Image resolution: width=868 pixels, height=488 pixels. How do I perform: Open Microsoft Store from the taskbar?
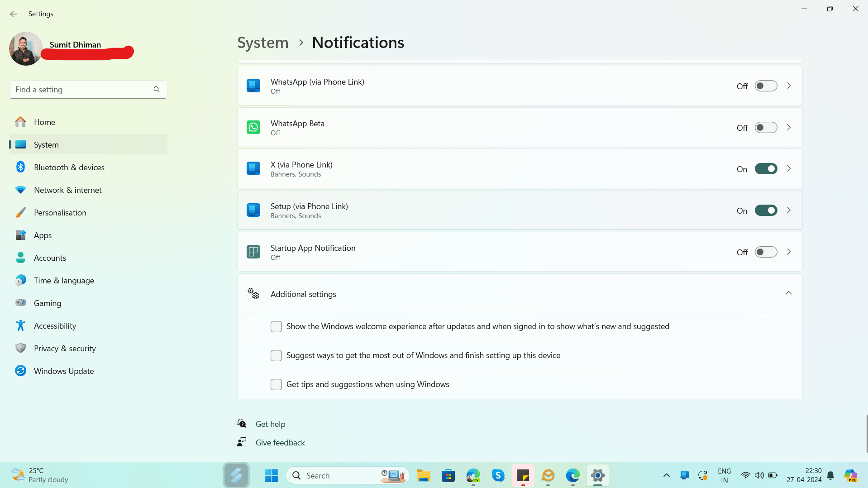[448, 475]
